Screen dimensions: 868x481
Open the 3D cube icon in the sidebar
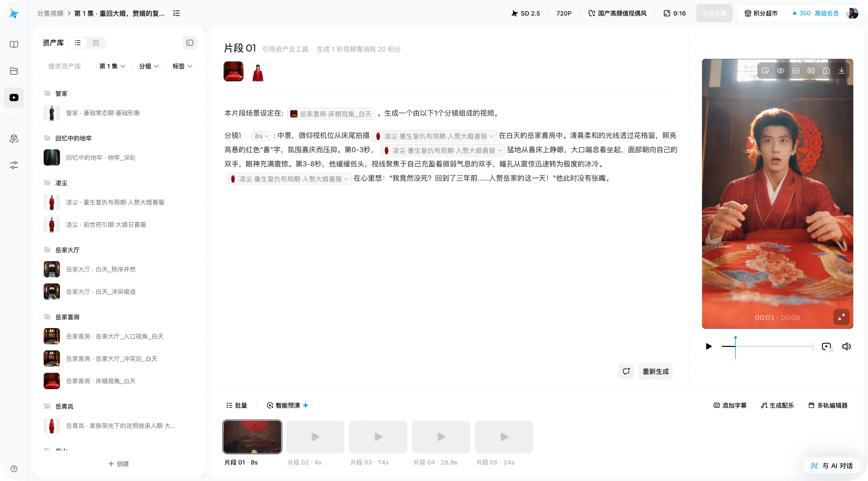pos(14,138)
